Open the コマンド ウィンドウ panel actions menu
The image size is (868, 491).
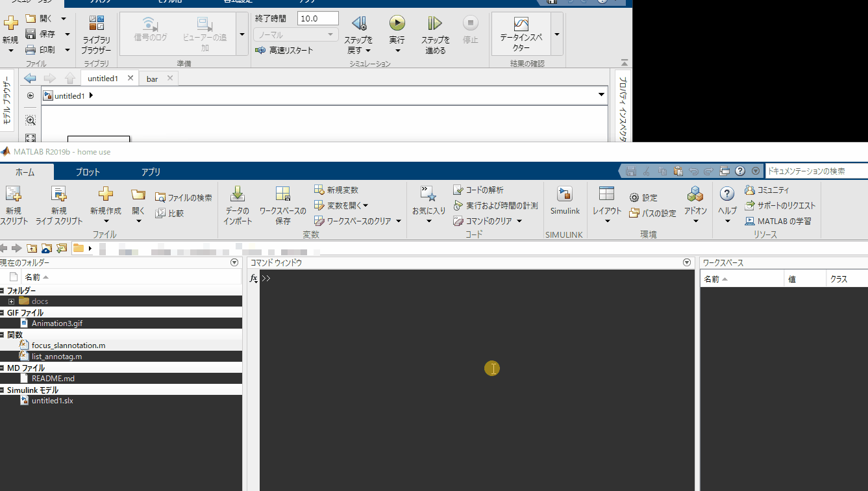(x=687, y=262)
